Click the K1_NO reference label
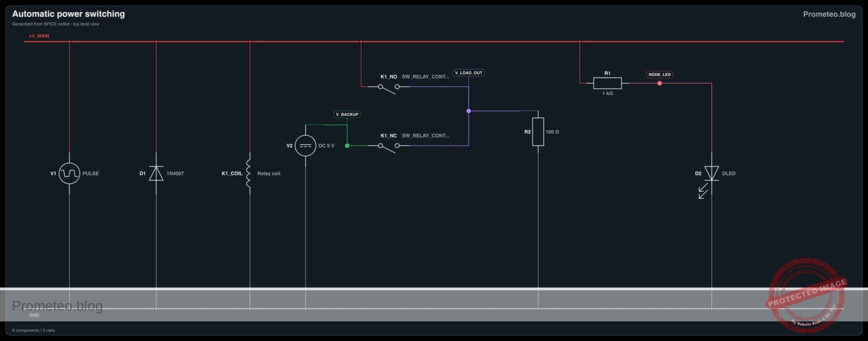 tap(389, 77)
